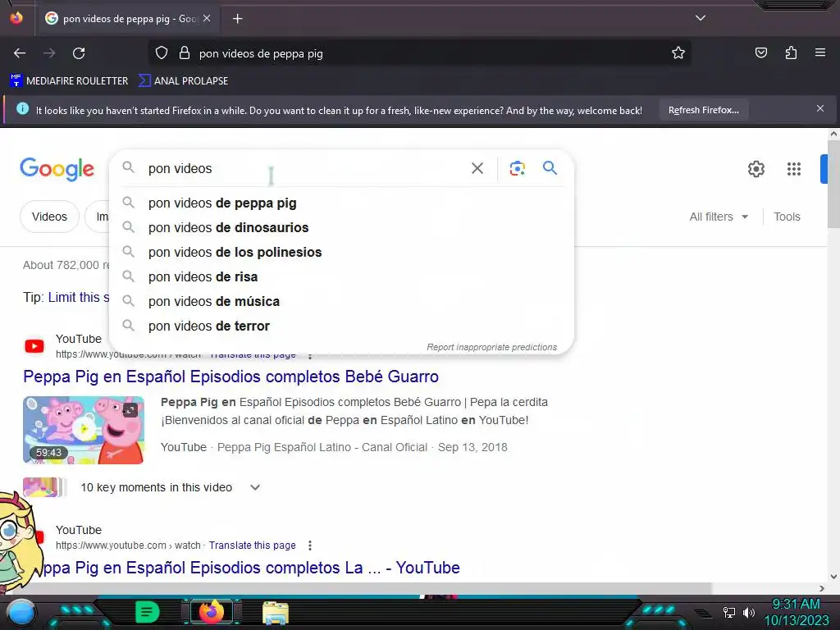840x630 pixels.
Task: Click 'Translate this page' on second result
Action: point(253,546)
